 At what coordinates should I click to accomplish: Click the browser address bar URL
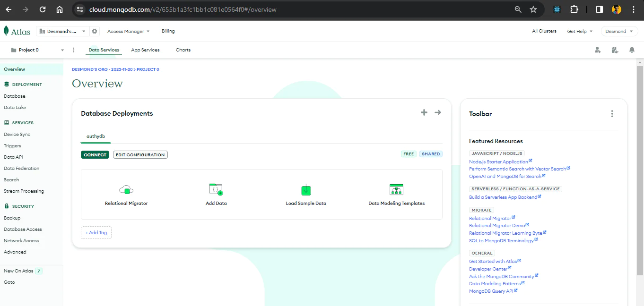point(183,9)
